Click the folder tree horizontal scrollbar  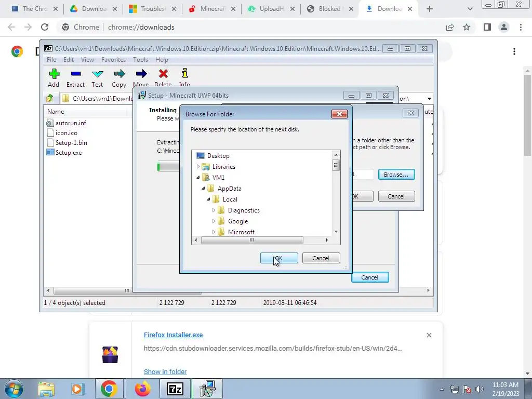click(x=252, y=240)
